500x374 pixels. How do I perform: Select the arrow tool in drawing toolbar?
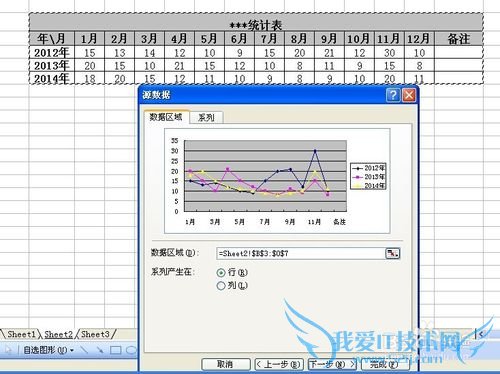pos(99,350)
